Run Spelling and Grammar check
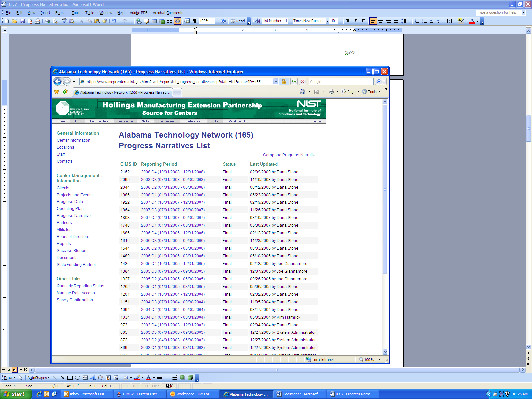The width and height of the screenshot is (532, 399). tap(64, 21)
